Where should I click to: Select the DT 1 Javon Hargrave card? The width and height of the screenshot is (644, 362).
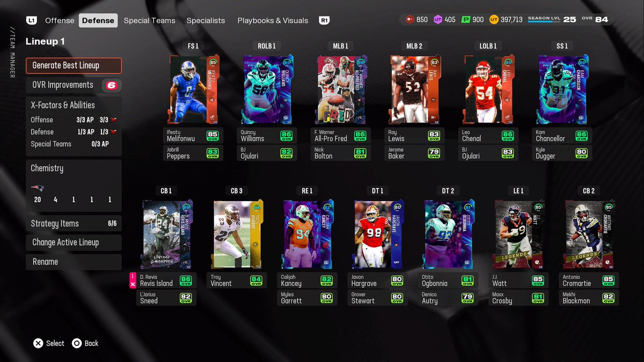[378, 235]
